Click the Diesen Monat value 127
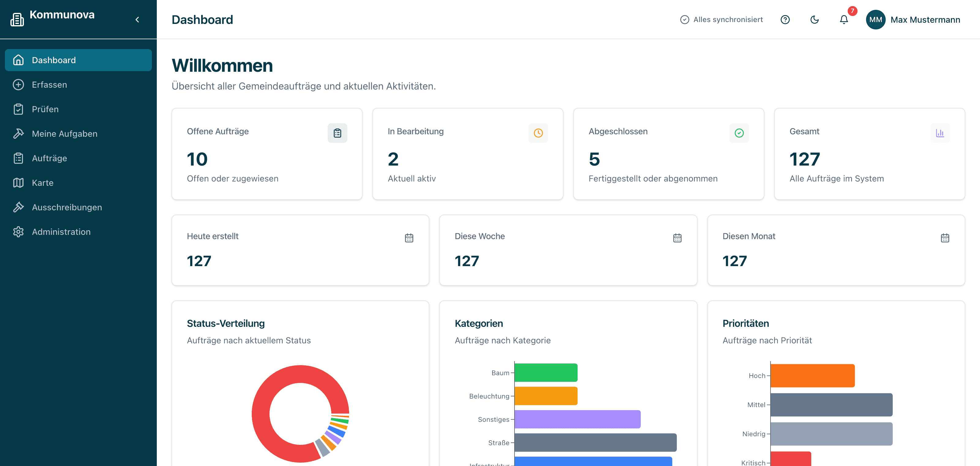 pyautogui.click(x=735, y=261)
